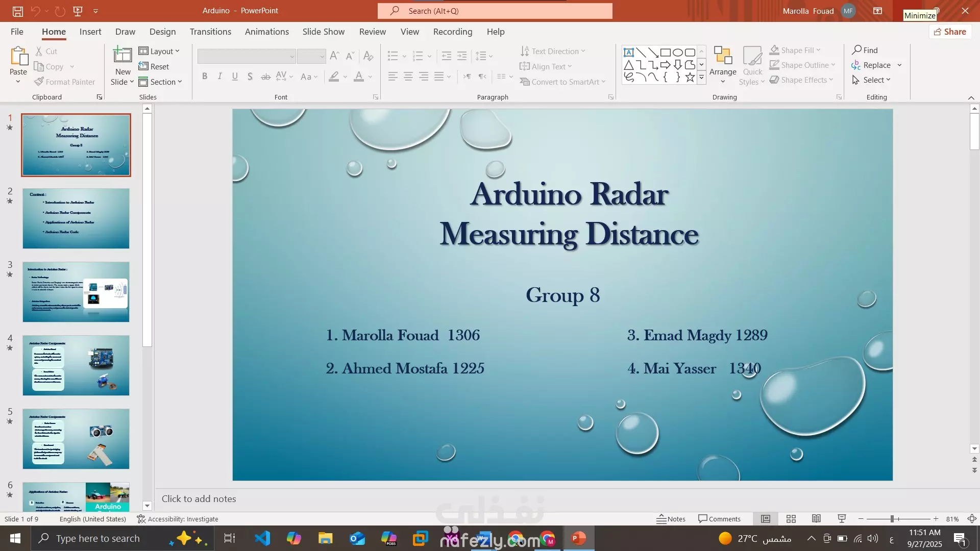Select the slide 2 Content thumbnail
This screenshot has height=551, width=980.
point(76,218)
